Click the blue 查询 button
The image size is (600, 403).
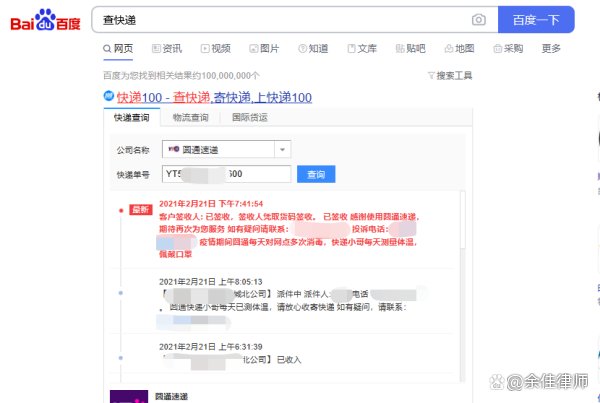pos(316,174)
